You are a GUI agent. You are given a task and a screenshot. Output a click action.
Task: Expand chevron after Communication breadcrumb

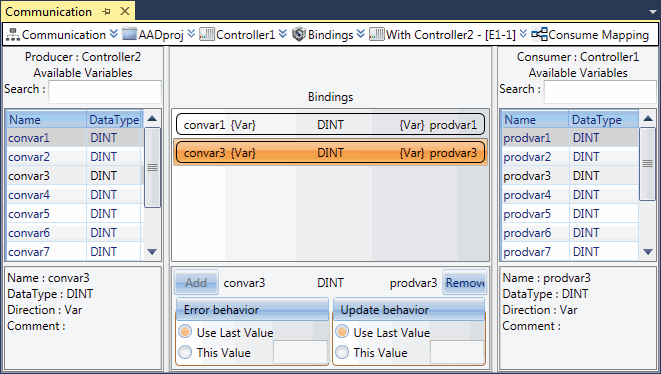[113, 33]
